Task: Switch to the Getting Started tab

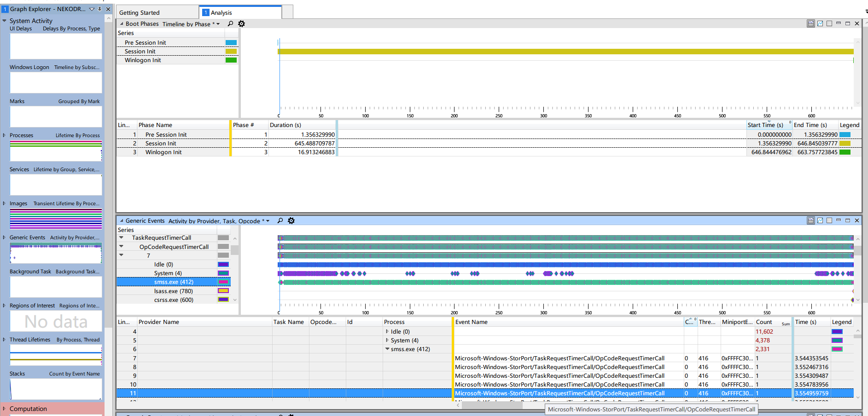Action: point(157,12)
